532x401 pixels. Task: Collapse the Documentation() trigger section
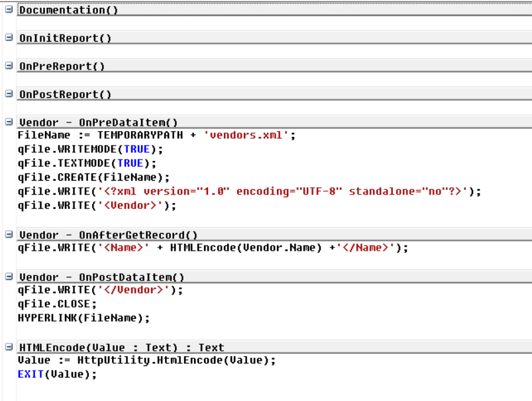(9, 9)
